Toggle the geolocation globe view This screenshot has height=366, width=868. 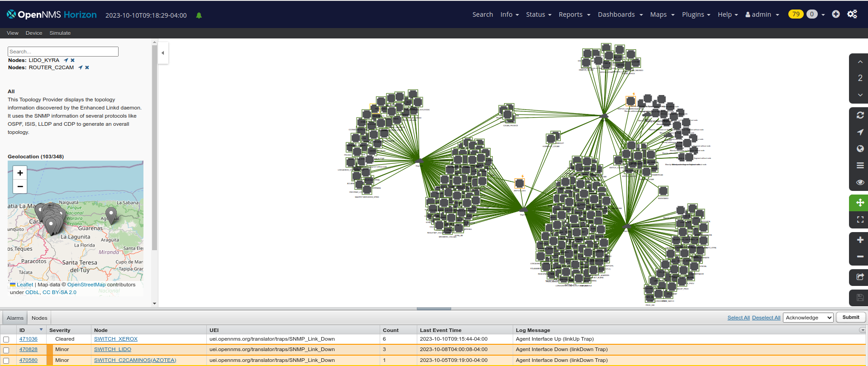860,149
